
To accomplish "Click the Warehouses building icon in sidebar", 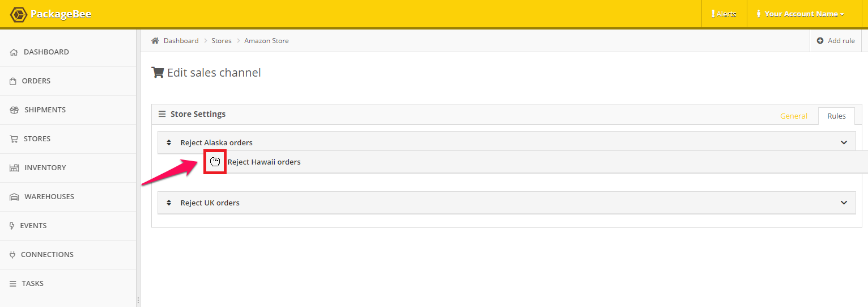I will pos(14,197).
